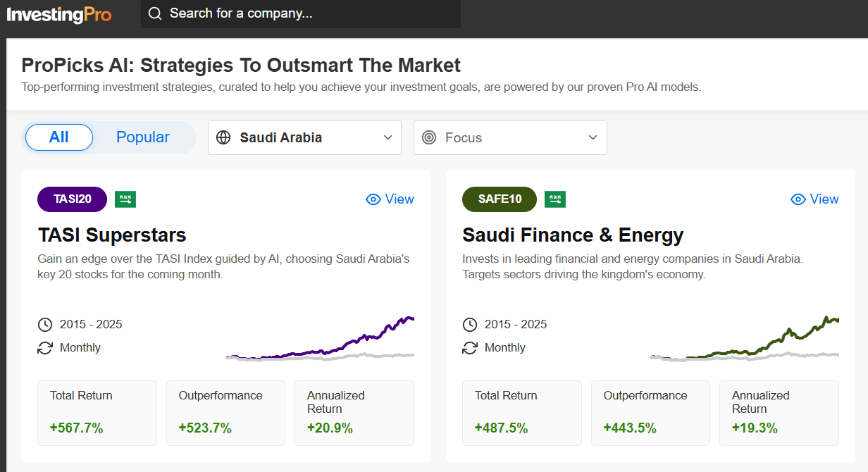Click the search magnifier icon
Screen dimensions: 868x472
154,13
